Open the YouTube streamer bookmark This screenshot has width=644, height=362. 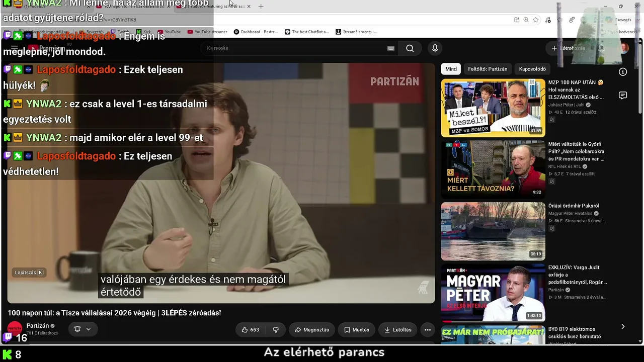point(207,32)
